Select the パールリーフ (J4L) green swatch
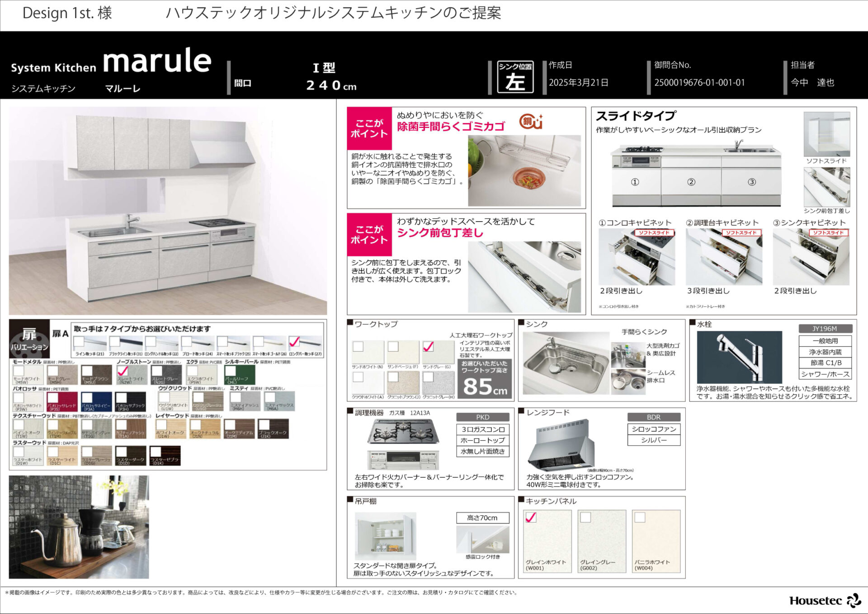868x614 pixels. coord(240,375)
